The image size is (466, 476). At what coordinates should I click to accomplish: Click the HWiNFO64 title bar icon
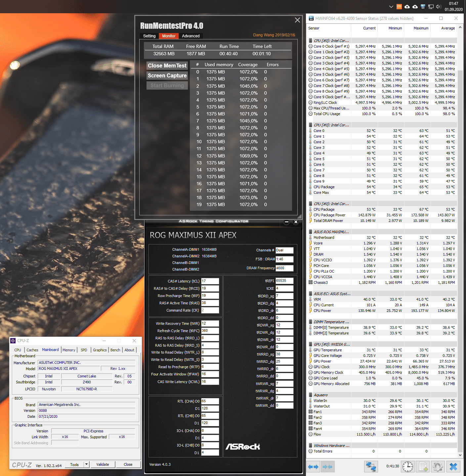[x=311, y=19]
